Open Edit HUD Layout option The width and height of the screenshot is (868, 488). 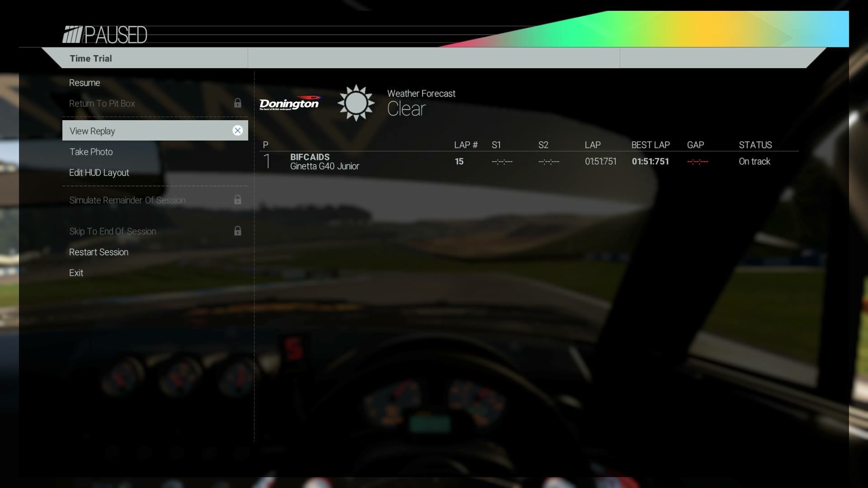tap(99, 173)
